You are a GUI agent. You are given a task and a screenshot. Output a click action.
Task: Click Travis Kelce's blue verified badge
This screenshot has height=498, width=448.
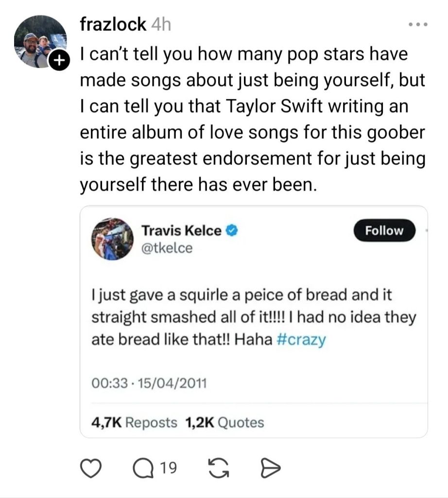(232, 231)
